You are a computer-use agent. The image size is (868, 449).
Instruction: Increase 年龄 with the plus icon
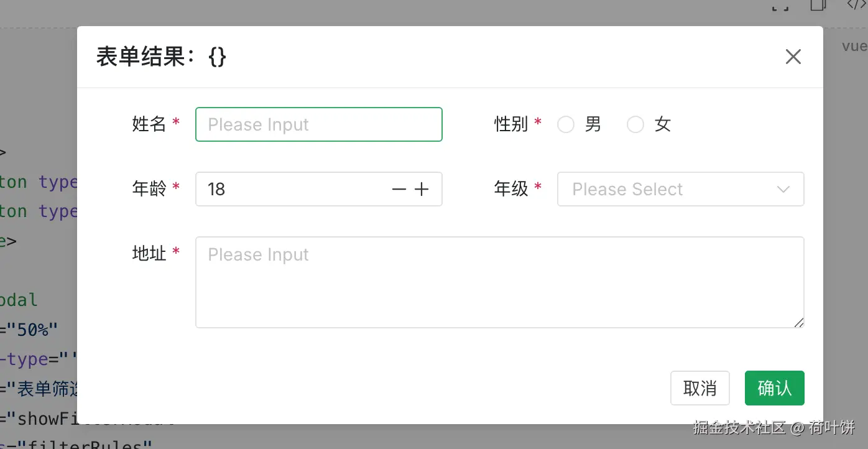pyautogui.click(x=422, y=189)
